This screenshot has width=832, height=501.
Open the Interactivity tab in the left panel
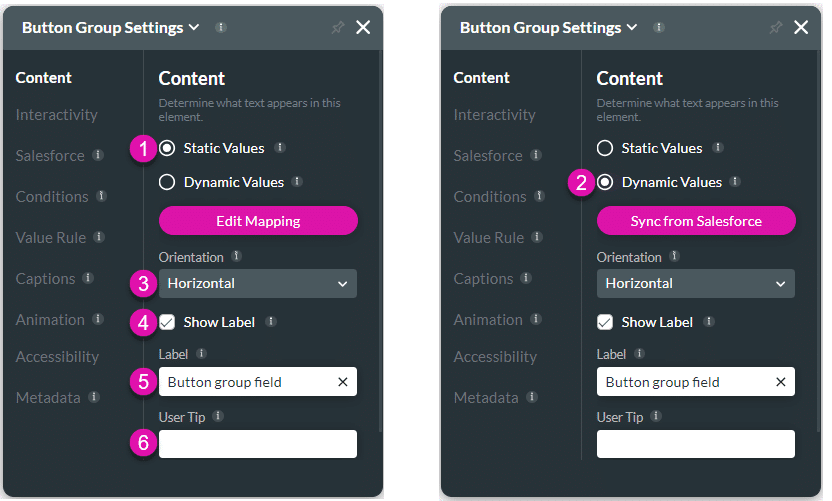(57, 115)
